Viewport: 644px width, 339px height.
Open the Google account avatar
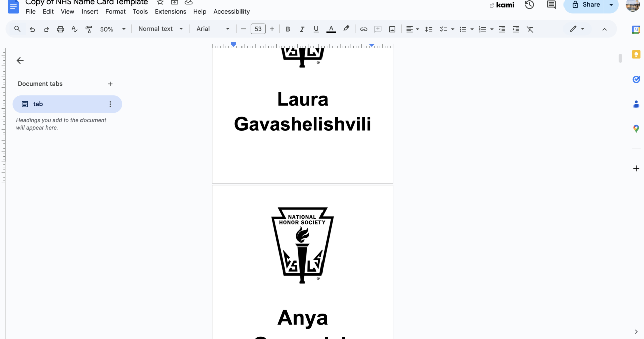(633, 5)
